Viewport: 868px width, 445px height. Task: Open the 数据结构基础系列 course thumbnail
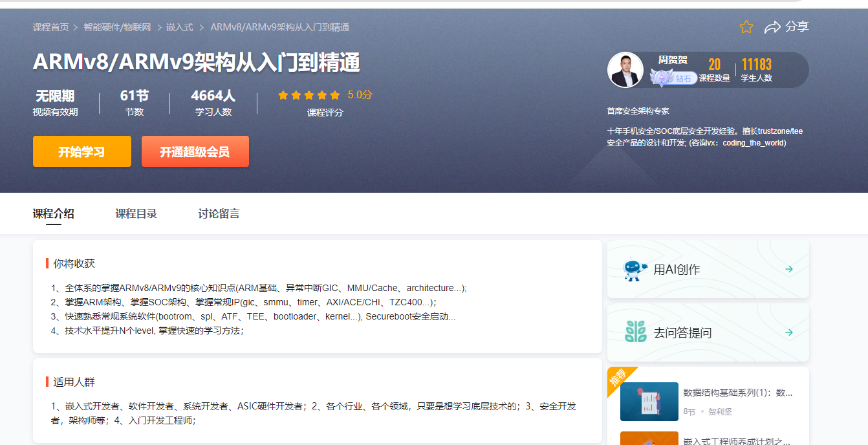point(649,402)
